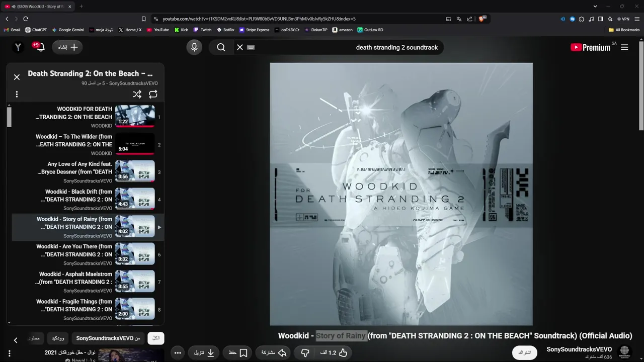Open options for Nawal recommended video
This screenshot has width=644, height=362.
[9, 353]
